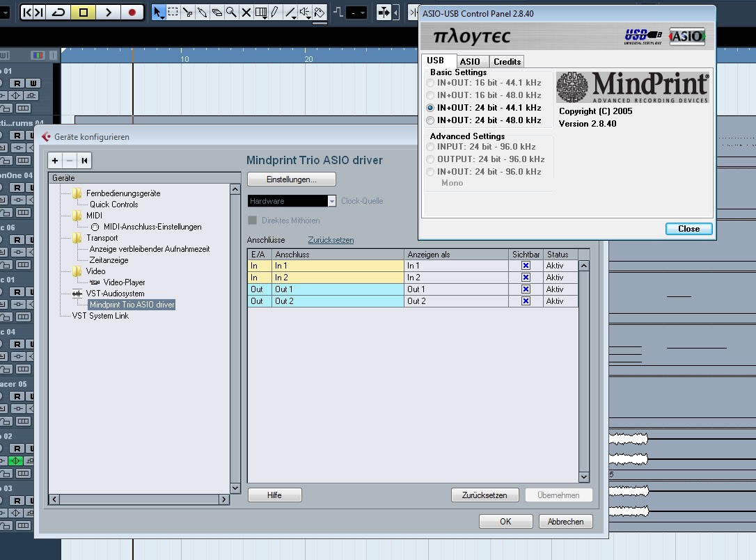Click the underlined Zurücksetzen link
The height and width of the screenshot is (560, 756).
pos(331,240)
